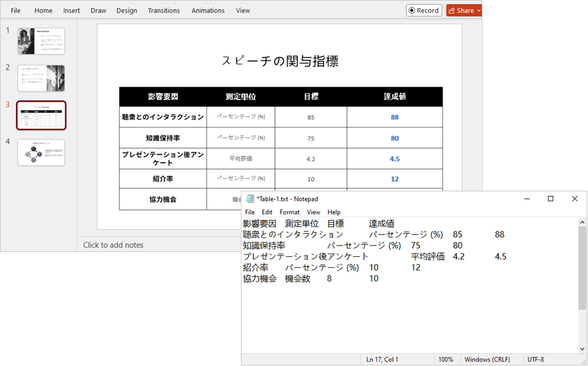Image resolution: width=588 pixels, height=366 pixels.
Task: Open Notepad Format menu
Action: point(290,212)
